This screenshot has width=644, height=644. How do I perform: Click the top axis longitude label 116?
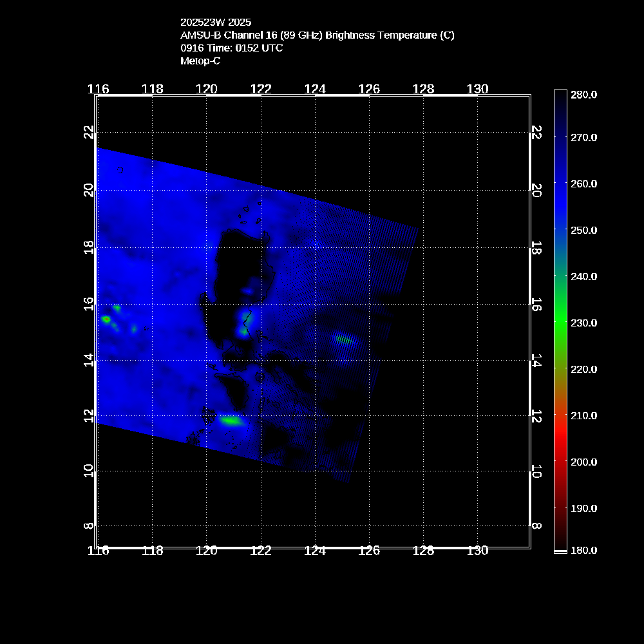click(x=98, y=89)
